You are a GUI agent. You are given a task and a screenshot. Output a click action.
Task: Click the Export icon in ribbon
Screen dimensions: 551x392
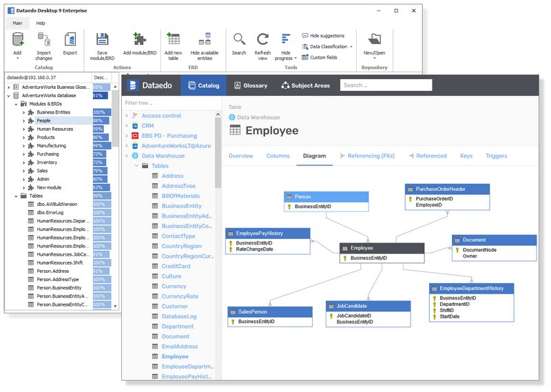(x=70, y=41)
